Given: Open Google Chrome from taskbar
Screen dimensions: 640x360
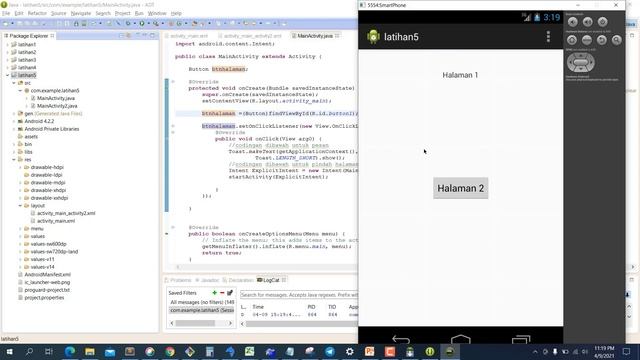Looking at the screenshot, I should [x=170, y=351].
